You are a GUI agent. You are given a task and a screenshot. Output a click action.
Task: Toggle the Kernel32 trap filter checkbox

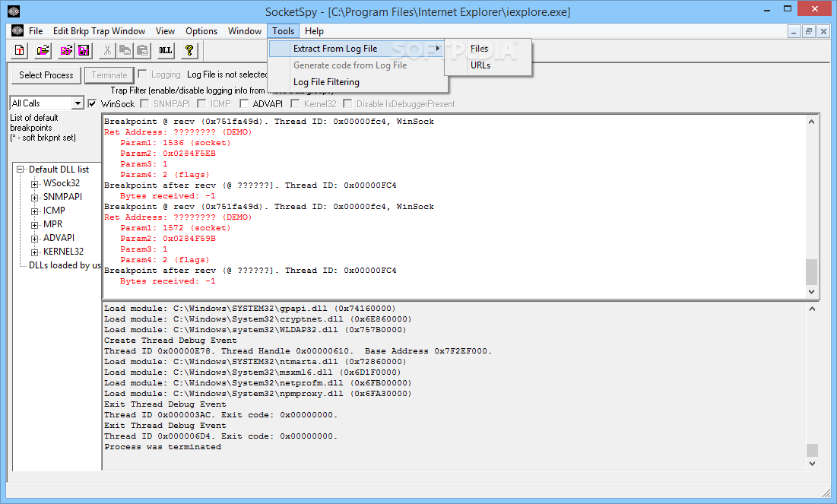(x=295, y=103)
